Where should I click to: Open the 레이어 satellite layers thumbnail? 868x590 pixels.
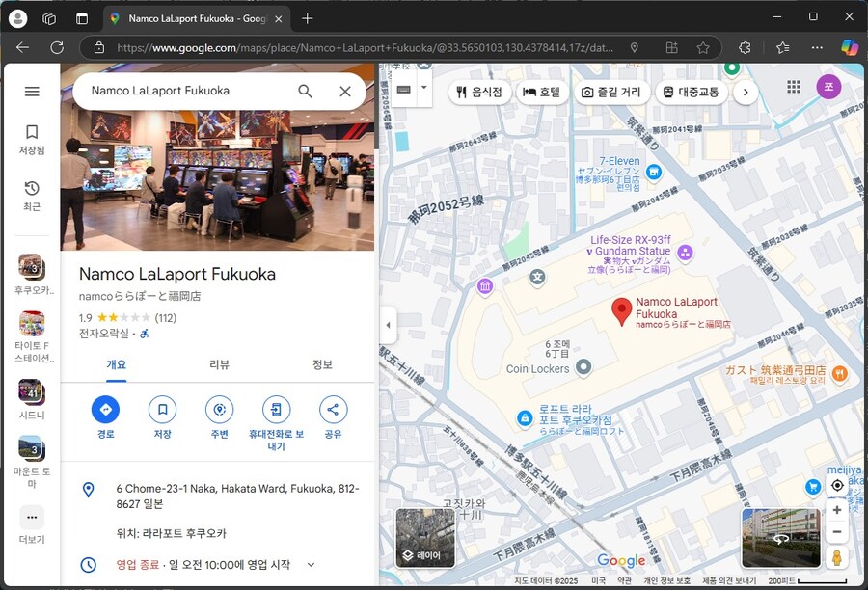(425, 538)
